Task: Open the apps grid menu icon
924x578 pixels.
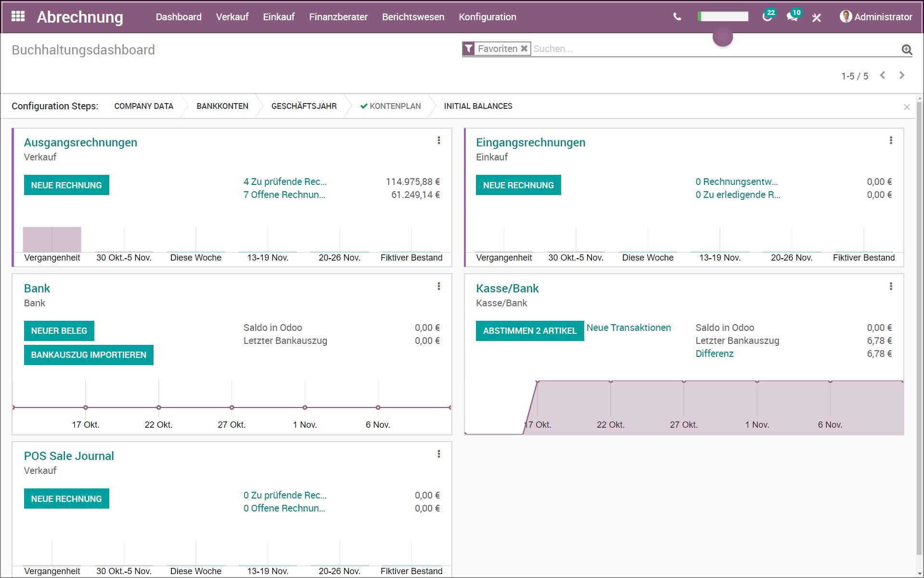Action: [x=18, y=16]
